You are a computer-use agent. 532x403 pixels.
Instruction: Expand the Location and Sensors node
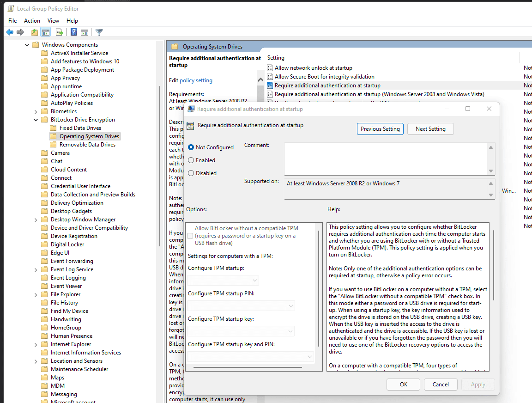point(36,361)
